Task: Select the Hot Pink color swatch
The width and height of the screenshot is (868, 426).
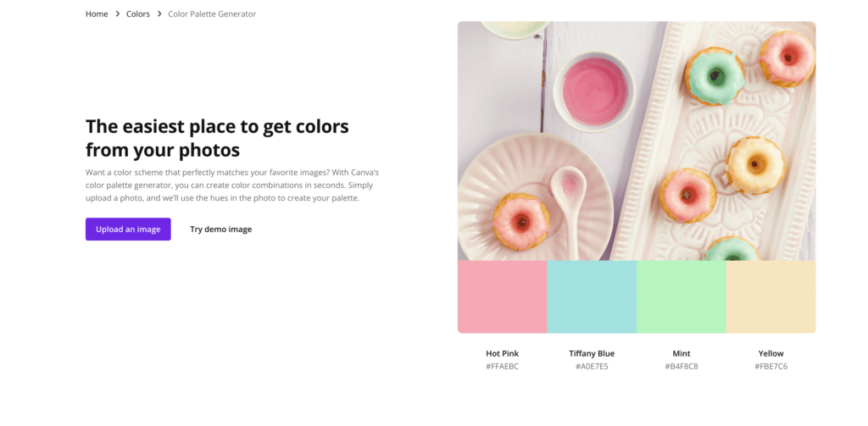Action: click(502, 296)
